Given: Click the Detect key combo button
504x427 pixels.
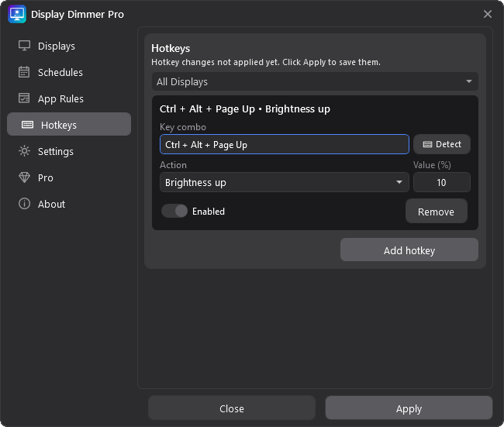Looking at the screenshot, I should (442, 144).
